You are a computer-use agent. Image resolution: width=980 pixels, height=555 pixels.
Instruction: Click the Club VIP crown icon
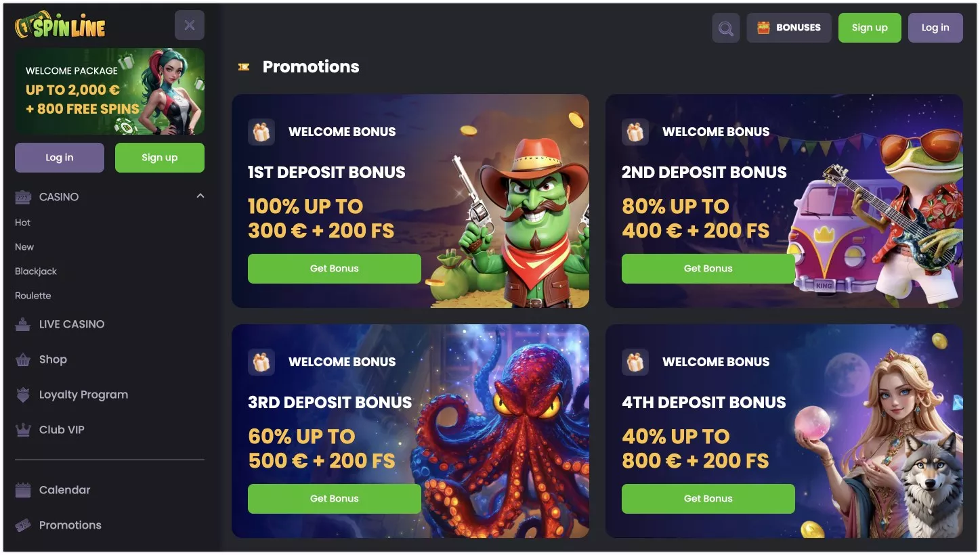[23, 430]
